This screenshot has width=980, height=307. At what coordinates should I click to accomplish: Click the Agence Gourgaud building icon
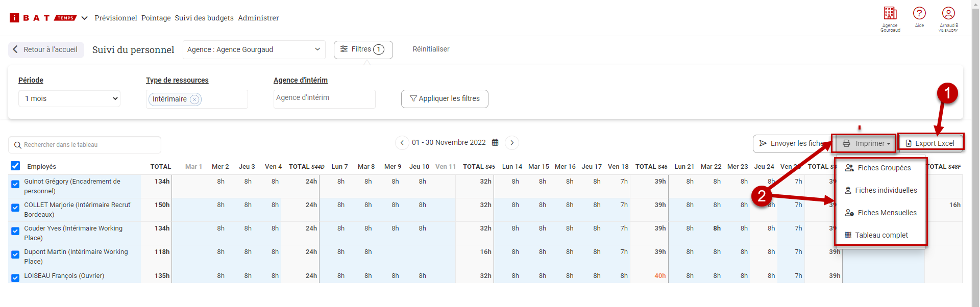point(890,14)
